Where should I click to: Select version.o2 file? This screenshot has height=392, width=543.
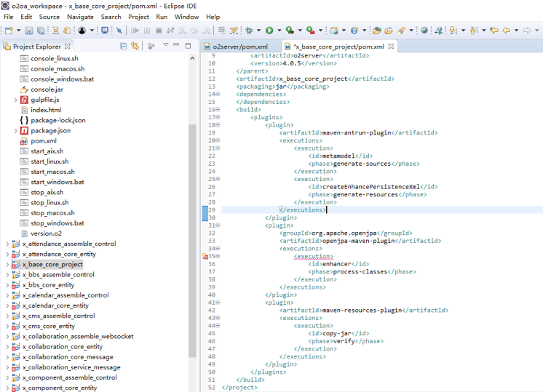(x=47, y=233)
